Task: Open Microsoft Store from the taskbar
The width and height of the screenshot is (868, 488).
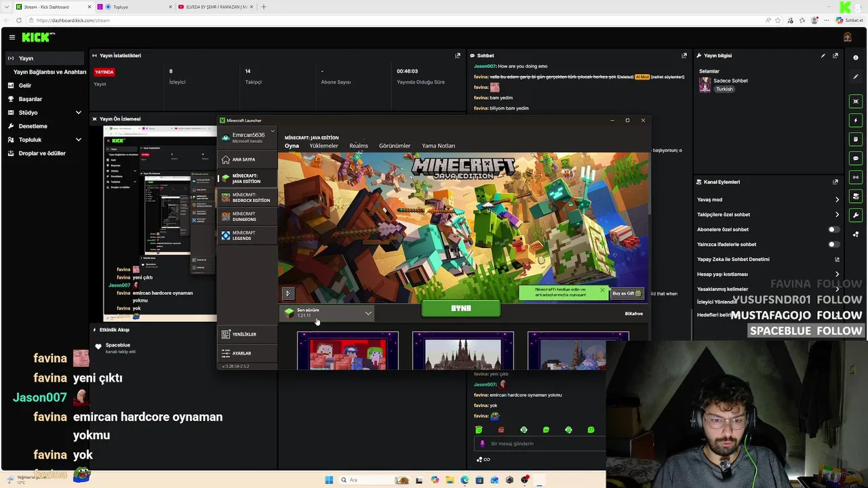Action: pos(479,480)
